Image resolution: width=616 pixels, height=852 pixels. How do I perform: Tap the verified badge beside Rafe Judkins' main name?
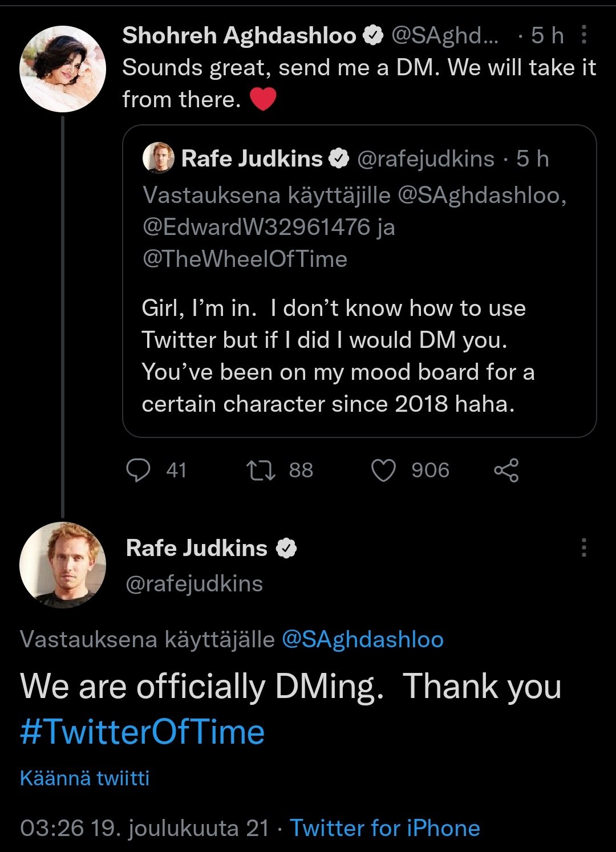pyautogui.click(x=286, y=548)
